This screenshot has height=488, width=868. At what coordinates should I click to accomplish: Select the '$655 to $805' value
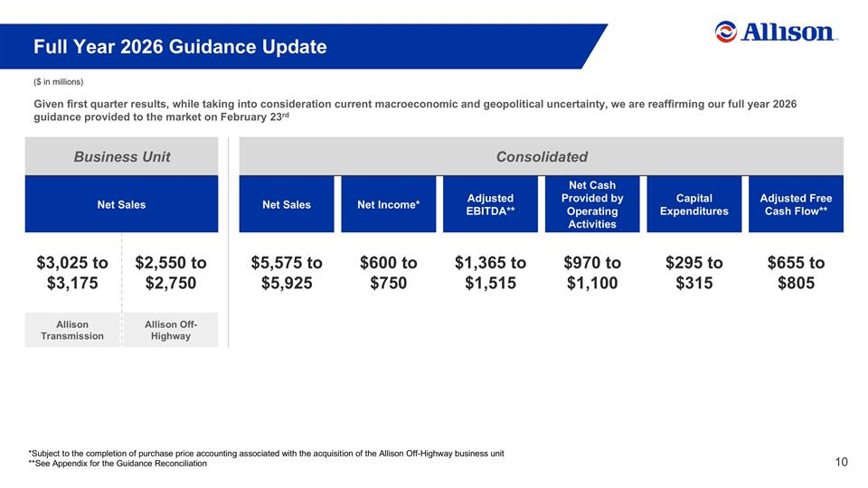(796, 273)
